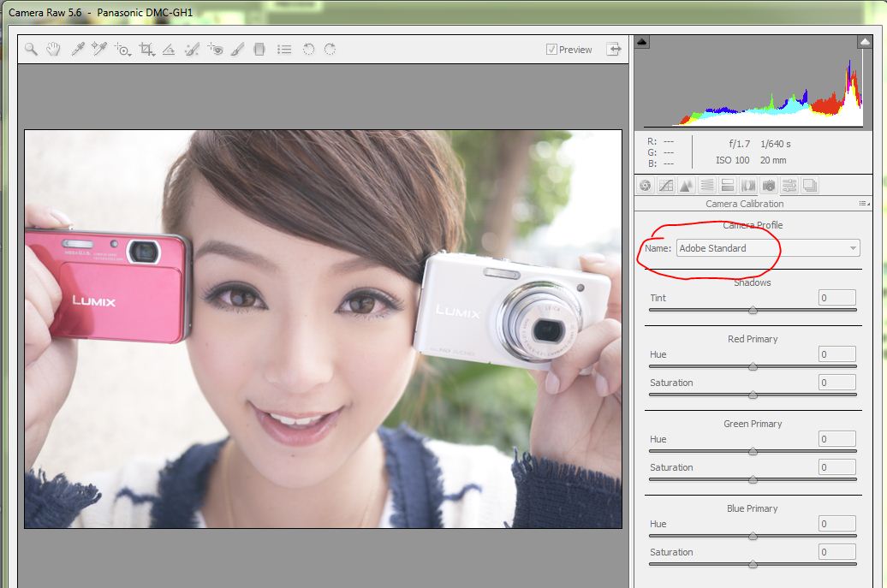Image resolution: width=887 pixels, height=588 pixels.
Task: Activate the Crop tool
Action: (146, 50)
